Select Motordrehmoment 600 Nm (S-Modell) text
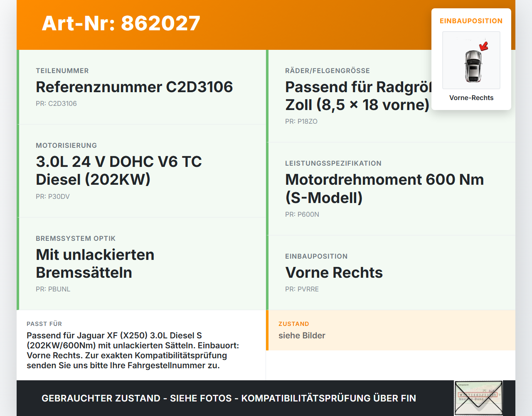 click(384, 188)
